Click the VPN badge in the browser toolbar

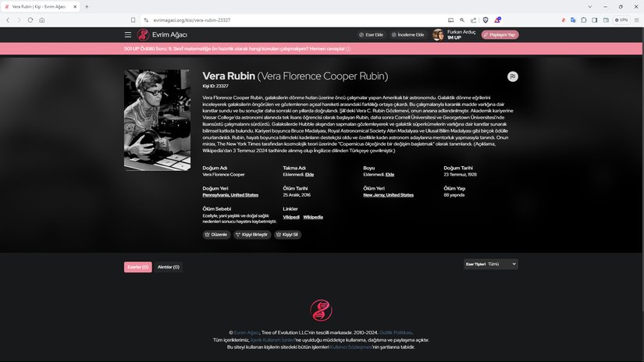[x=621, y=20]
